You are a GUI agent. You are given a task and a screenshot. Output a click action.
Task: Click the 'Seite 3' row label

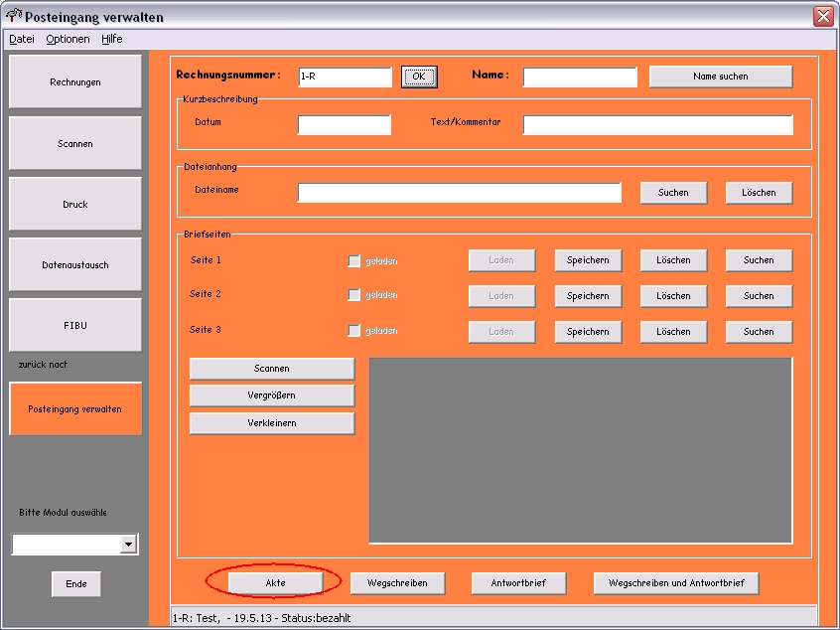[206, 330]
